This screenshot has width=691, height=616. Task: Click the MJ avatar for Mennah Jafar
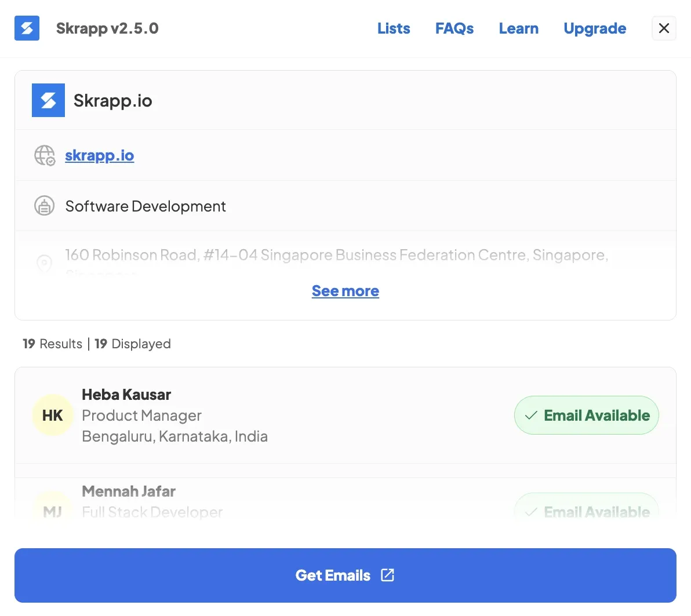coord(53,512)
